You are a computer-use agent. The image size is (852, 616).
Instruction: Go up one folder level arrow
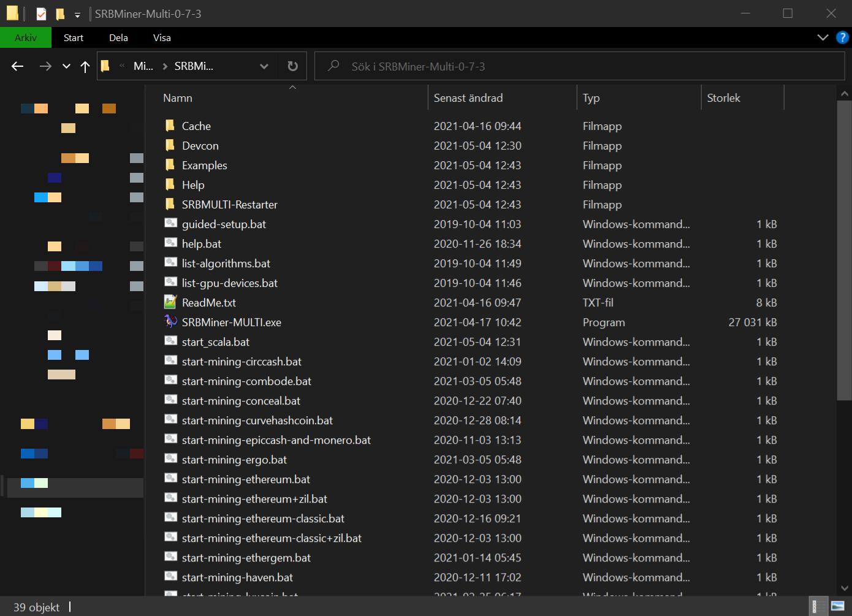[x=85, y=66]
